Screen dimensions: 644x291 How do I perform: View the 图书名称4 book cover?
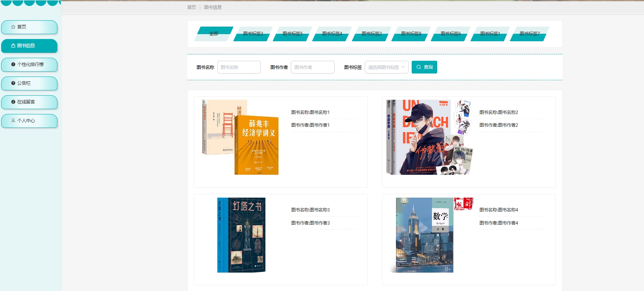tap(430, 235)
